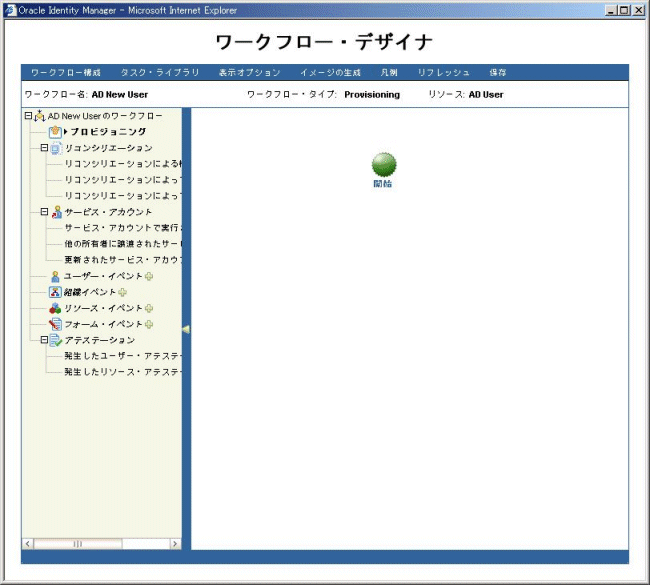
Task: Select the second リコンシリエーションによって child item
Action: [123, 180]
